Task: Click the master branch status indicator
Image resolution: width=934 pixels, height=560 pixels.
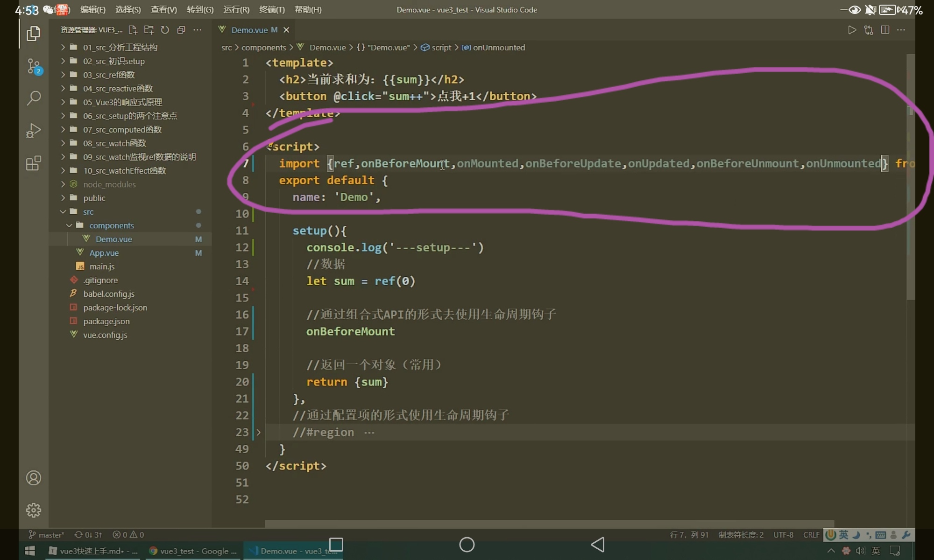Action: point(47,534)
